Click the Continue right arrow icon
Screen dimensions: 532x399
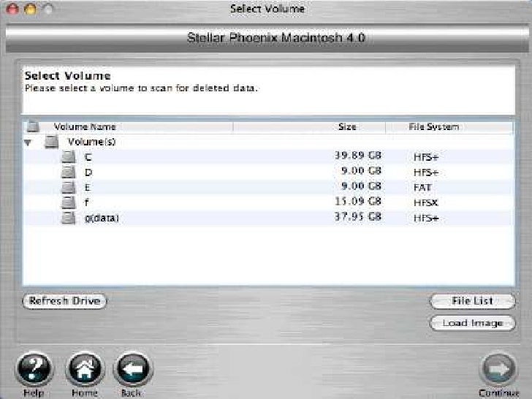[x=498, y=369]
